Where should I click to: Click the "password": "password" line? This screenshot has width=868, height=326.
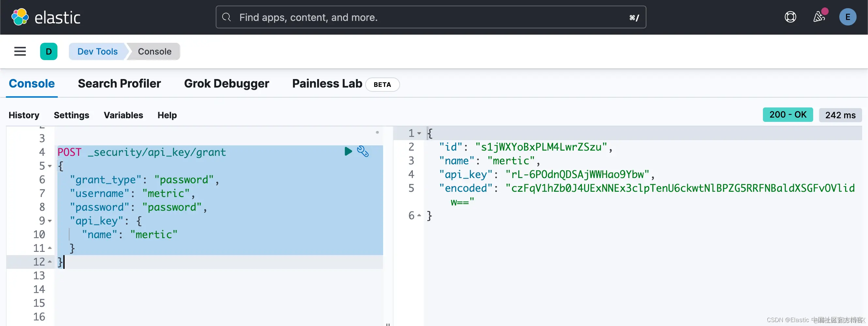point(138,207)
